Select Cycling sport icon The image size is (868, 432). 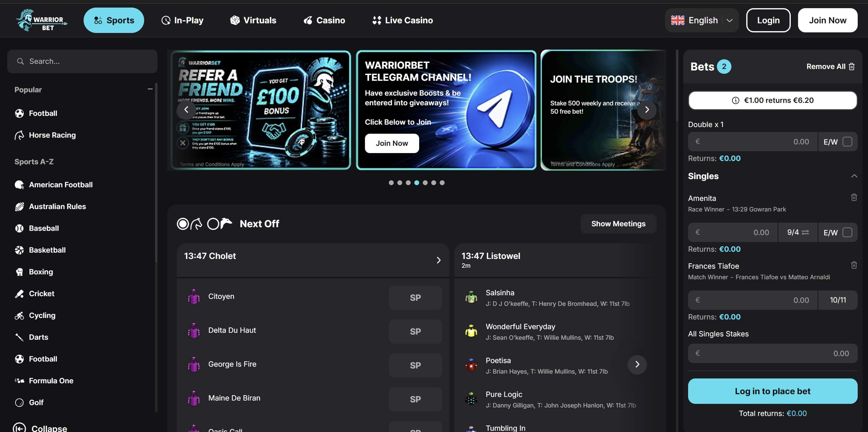click(19, 315)
